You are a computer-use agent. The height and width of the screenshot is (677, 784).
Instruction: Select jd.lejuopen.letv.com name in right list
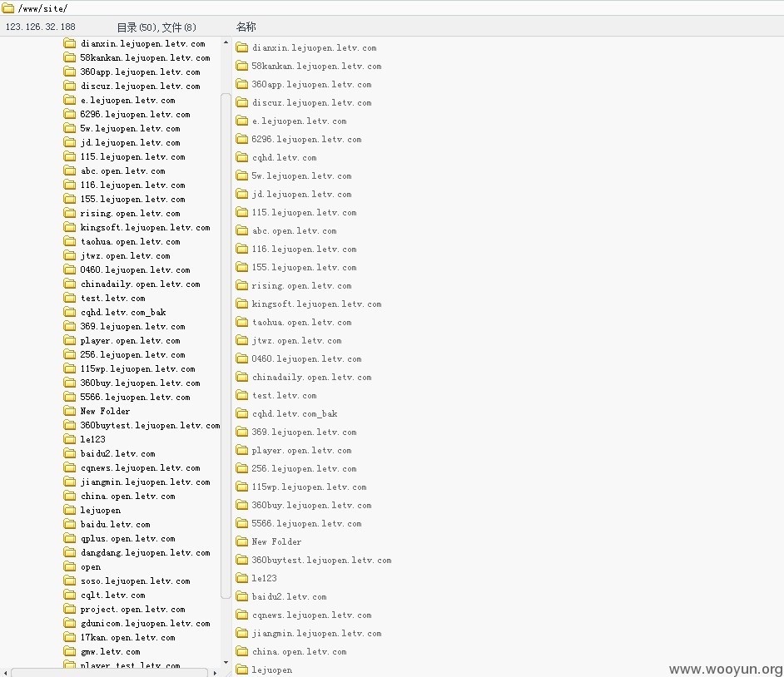tap(301, 194)
